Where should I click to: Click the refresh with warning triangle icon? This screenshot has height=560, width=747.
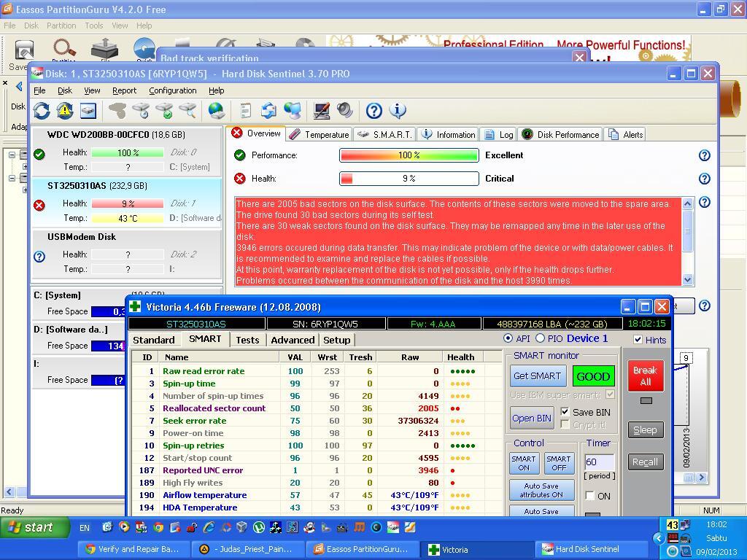(x=65, y=111)
